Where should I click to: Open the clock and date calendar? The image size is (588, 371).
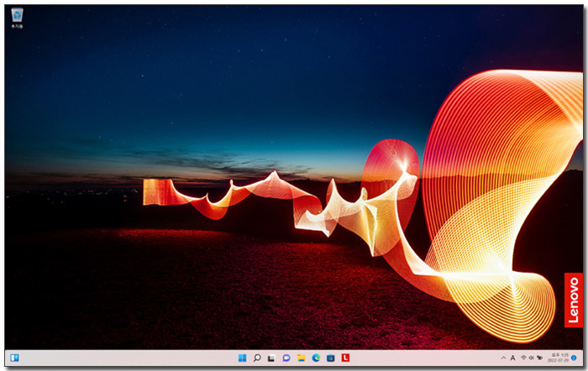557,358
